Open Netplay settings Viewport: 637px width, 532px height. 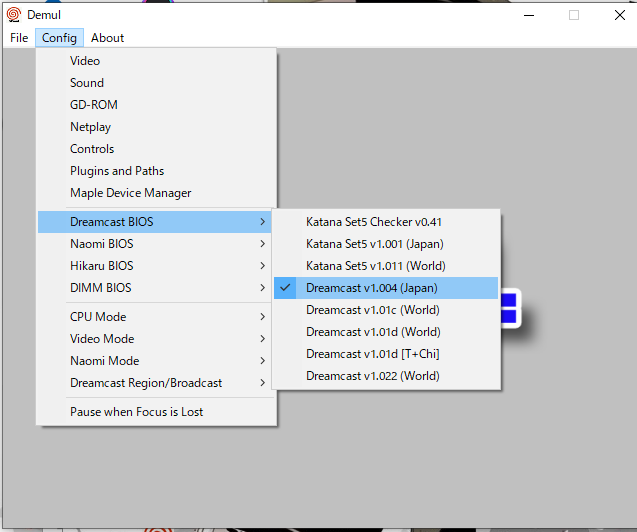click(x=154, y=127)
